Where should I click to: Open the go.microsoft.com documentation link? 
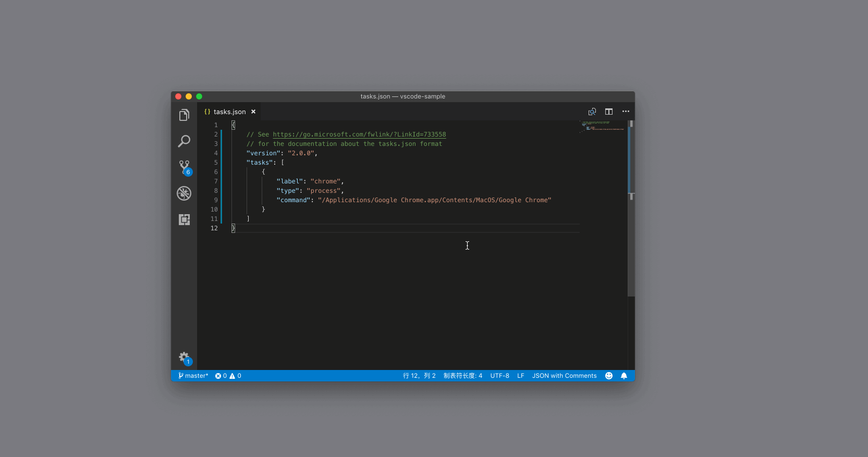click(359, 134)
